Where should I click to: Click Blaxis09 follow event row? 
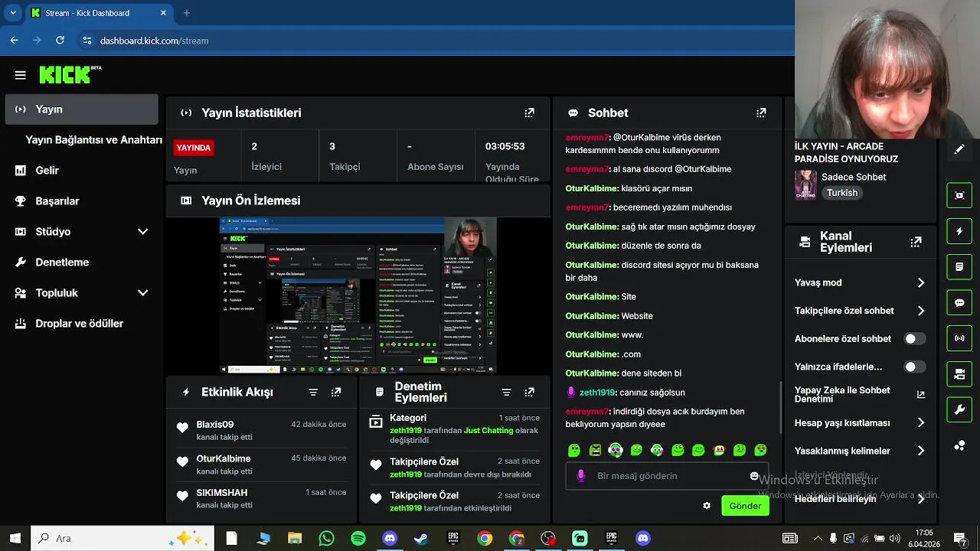coord(262,431)
